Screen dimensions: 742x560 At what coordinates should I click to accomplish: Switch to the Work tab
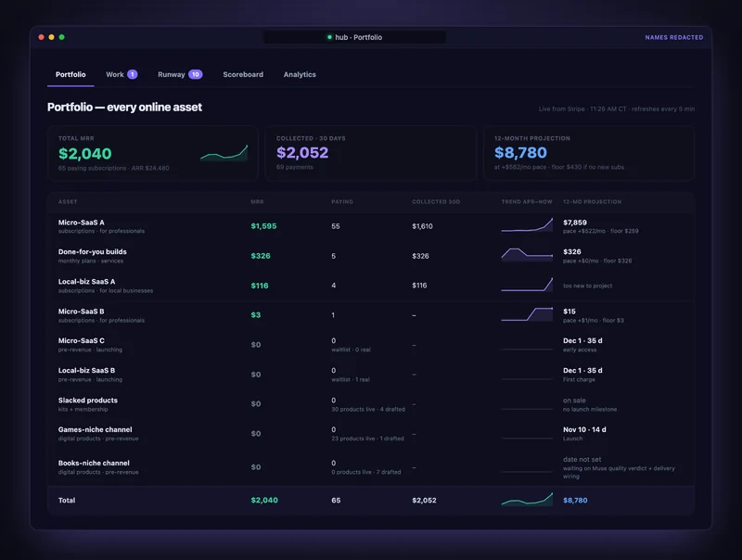[x=122, y=75]
